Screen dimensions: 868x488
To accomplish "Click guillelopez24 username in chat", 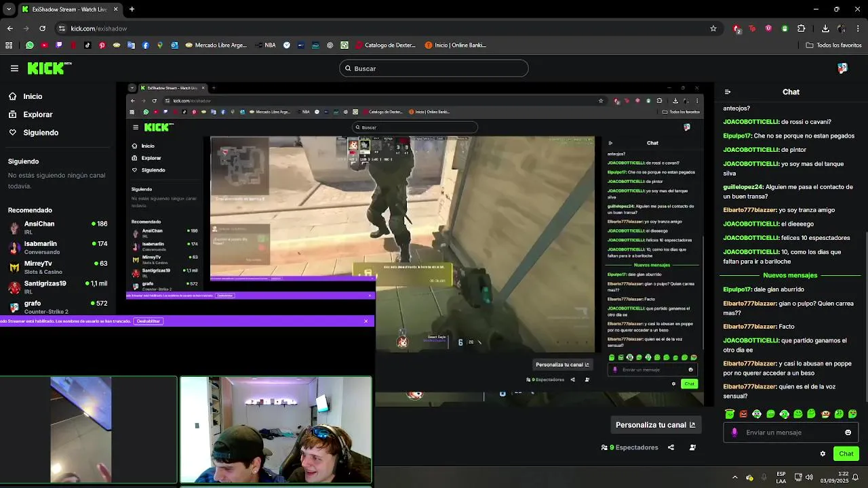I will tap(743, 187).
